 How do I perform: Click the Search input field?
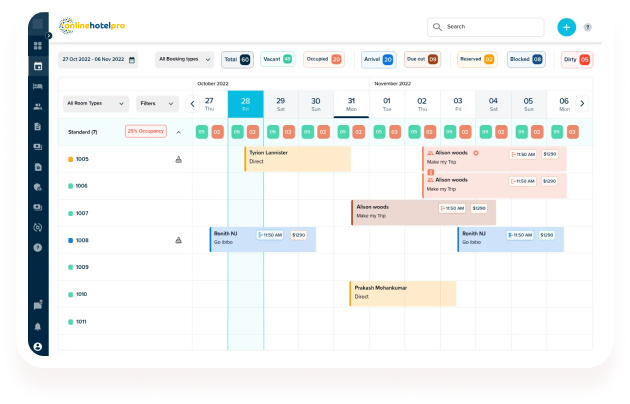click(x=490, y=27)
